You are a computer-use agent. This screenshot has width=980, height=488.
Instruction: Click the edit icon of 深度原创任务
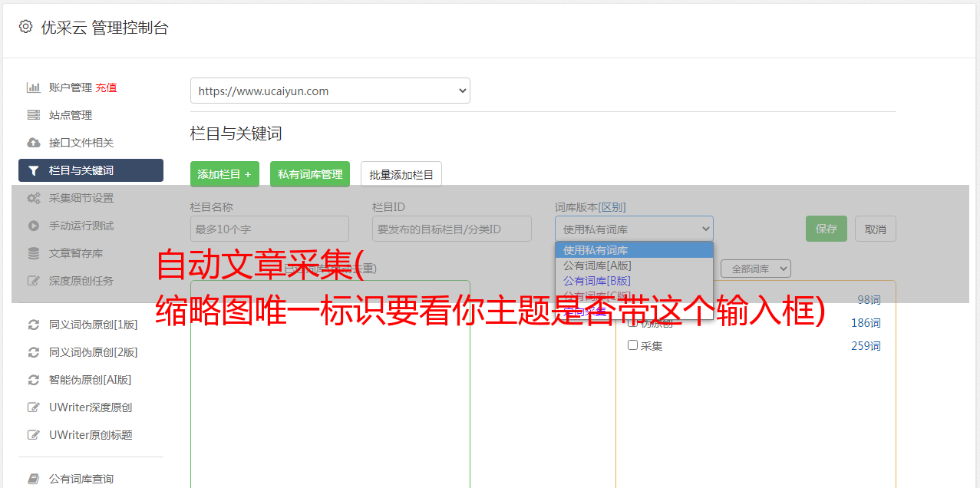click(x=34, y=281)
